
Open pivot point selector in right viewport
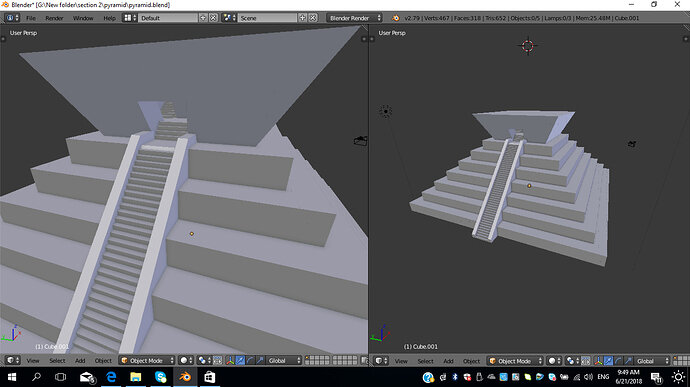click(572, 361)
